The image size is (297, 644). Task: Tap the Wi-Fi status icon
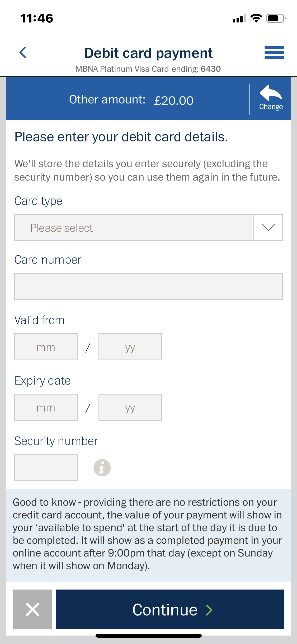tap(256, 18)
